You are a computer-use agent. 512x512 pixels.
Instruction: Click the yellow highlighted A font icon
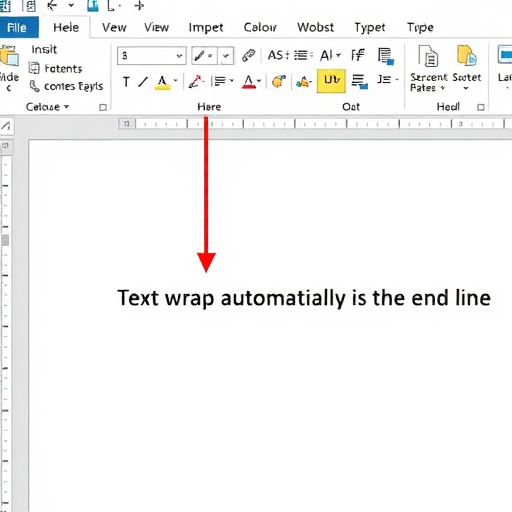click(x=162, y=82)
